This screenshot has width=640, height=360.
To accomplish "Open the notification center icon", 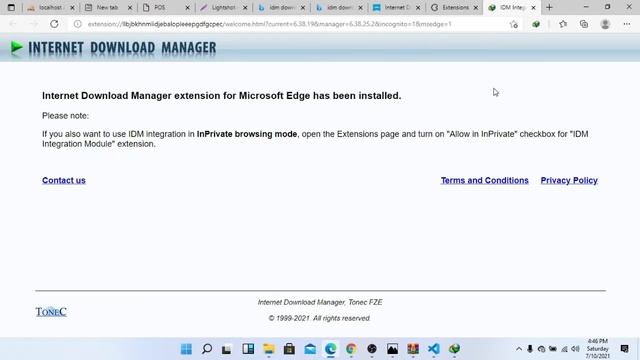I will click(x=624, y=349).
